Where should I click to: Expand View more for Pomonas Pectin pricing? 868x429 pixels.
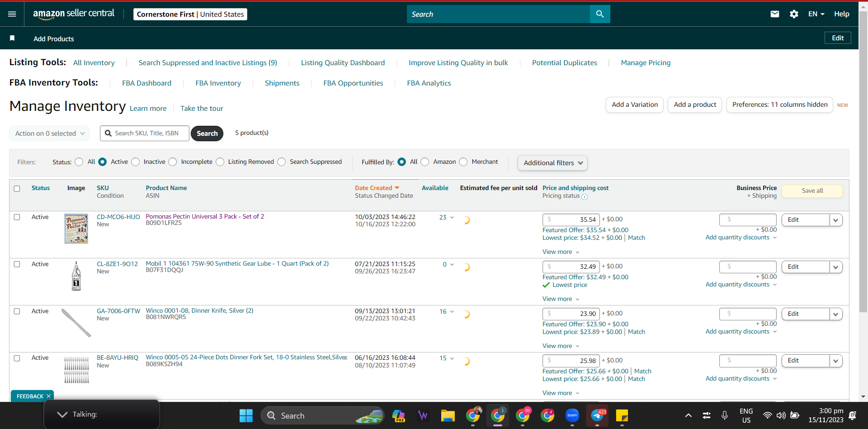click(561, 252)
